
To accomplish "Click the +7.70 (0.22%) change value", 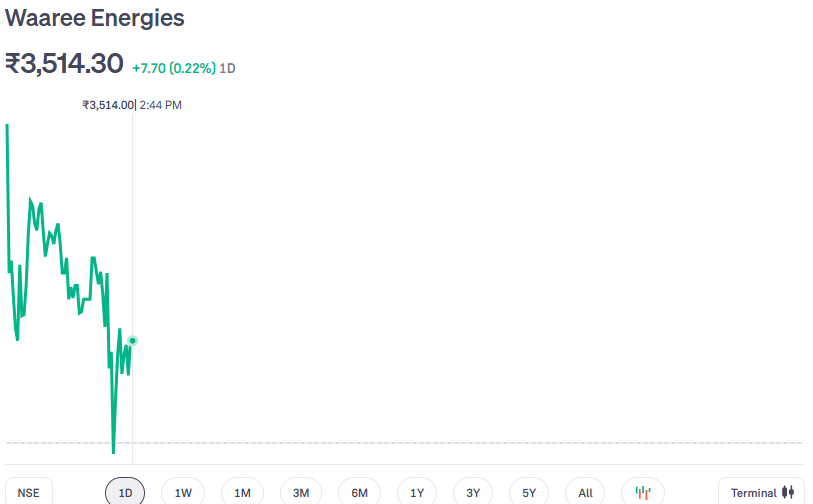I will coord(173,68).
